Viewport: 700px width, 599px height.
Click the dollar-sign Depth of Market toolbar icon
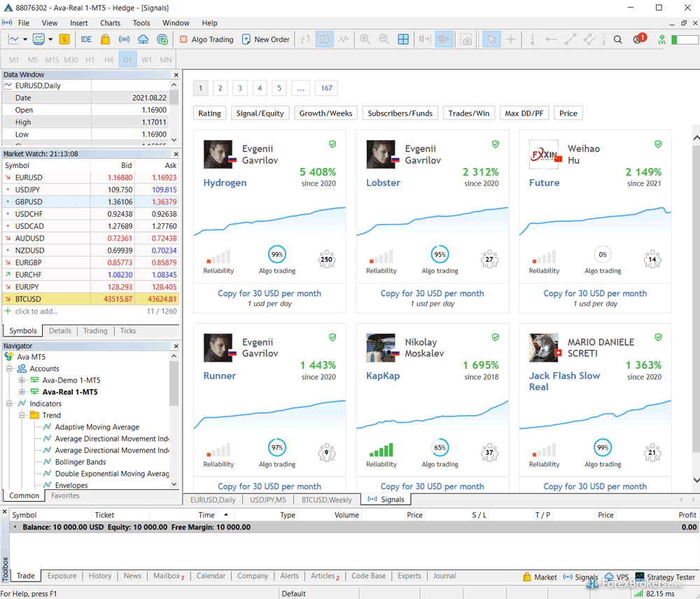[64, 39]
